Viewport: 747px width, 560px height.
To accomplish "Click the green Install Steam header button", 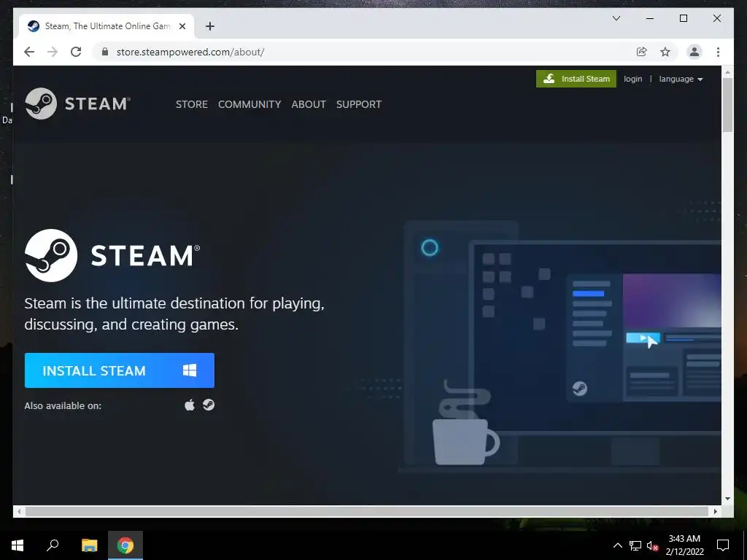I will point(576,79).
